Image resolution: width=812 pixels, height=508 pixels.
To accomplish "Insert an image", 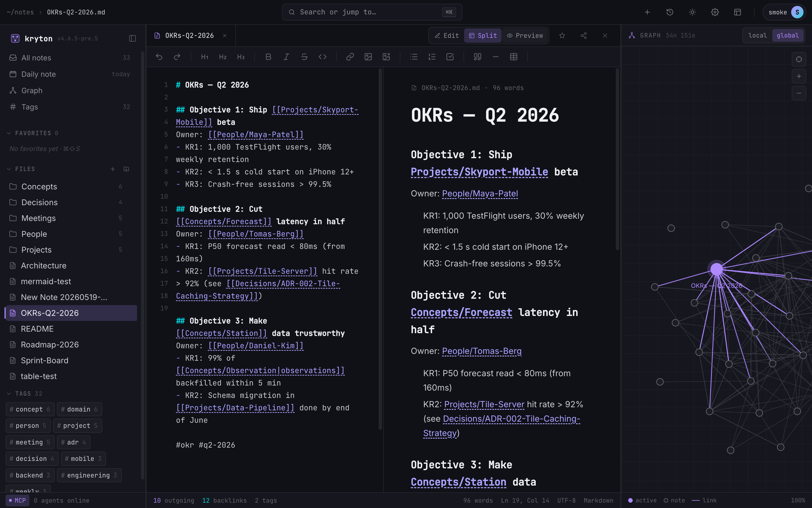I will (368, 57).
